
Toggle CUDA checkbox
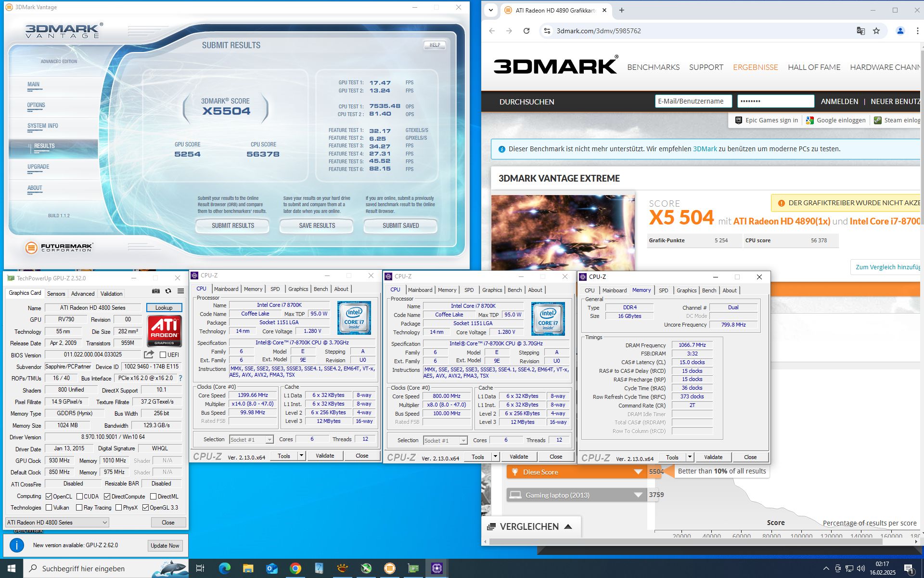pyautogui.click(x=79, y=496)
